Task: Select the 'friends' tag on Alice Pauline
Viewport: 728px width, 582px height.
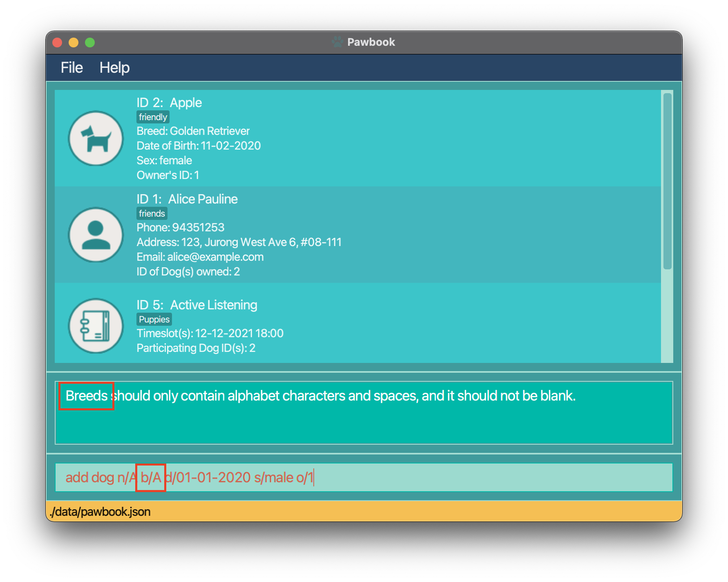Action: (152, 214)
